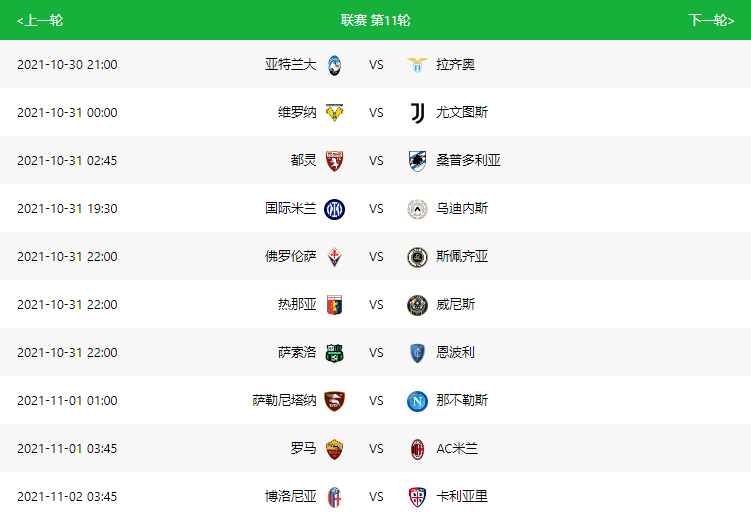
Task: Click the Atalanta club crest icon
Action: 334,65
